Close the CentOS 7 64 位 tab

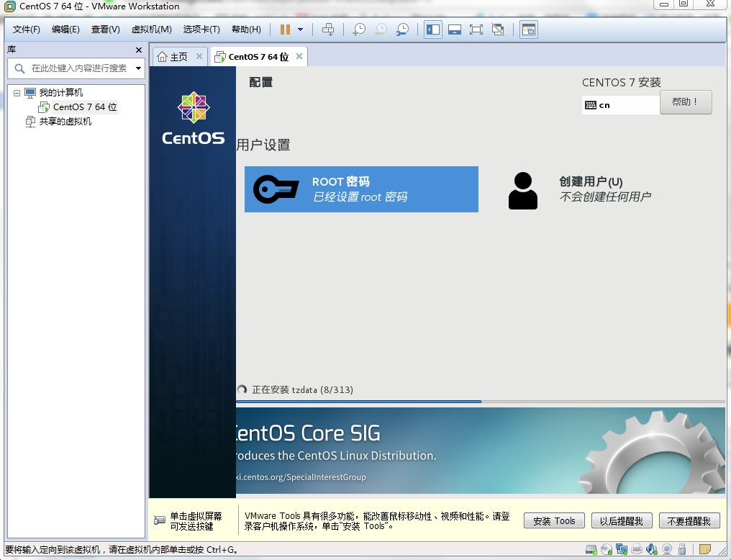click(299, 56)
